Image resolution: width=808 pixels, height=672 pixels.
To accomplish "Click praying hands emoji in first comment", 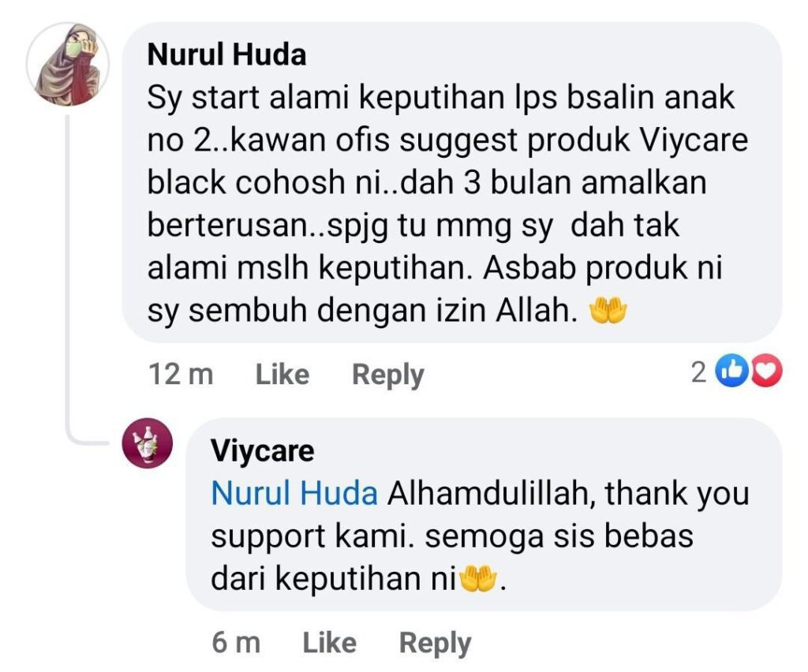I will pyautogui.click(x=608, y=311).
